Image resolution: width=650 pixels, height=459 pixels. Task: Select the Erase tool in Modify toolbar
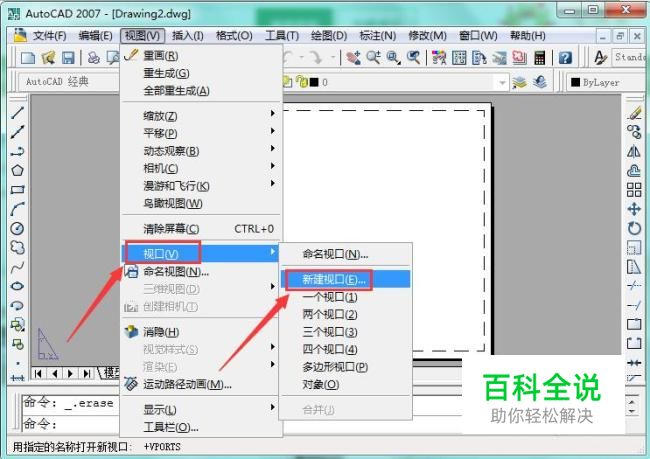pos(634,113)
